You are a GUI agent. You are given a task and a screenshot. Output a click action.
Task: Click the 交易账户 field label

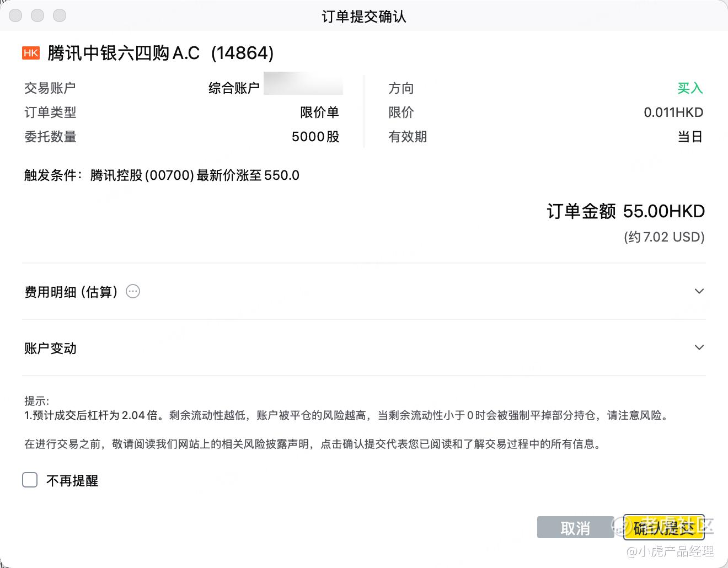point(50,88)
